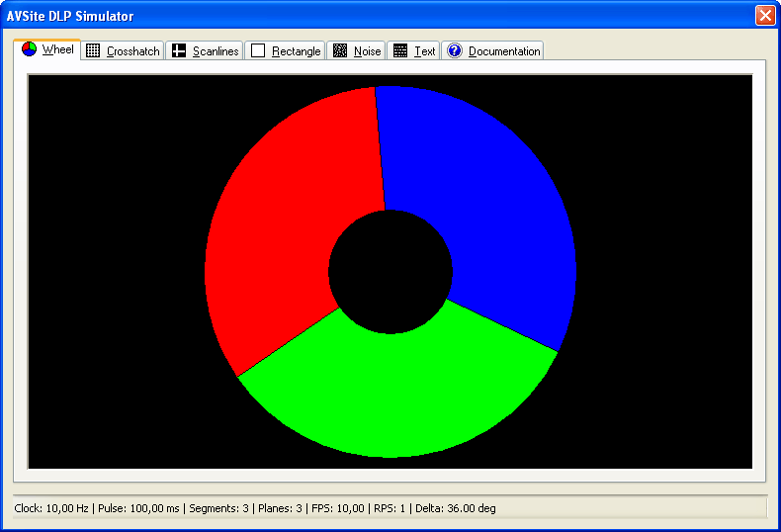
Task: Go to the Rectangle tab
Action: tap(296, 51)
